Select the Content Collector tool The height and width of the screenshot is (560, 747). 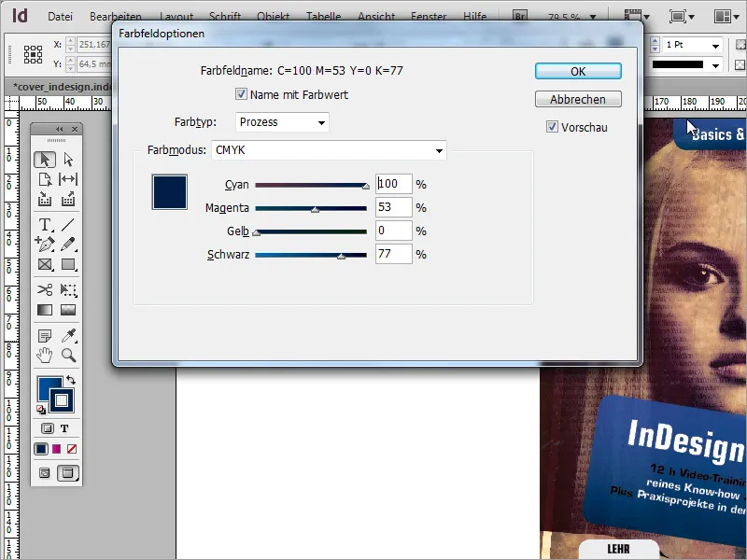pyautogui.click(x=45, y=199)
